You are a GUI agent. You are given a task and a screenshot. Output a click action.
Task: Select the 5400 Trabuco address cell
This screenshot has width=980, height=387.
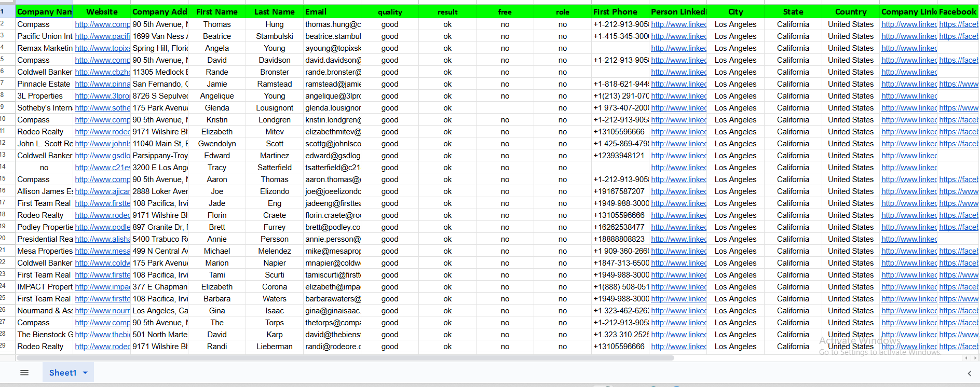159,239
